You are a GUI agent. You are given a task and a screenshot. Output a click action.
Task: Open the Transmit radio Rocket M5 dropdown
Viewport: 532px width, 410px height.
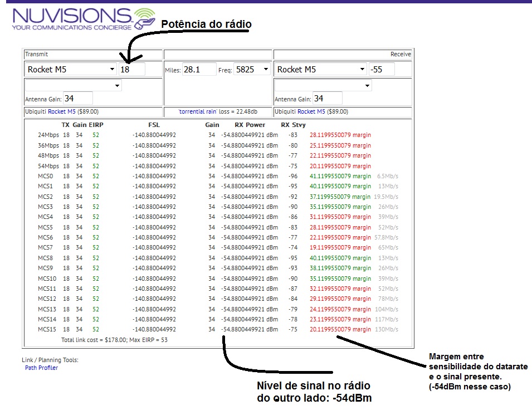[71, 69]
